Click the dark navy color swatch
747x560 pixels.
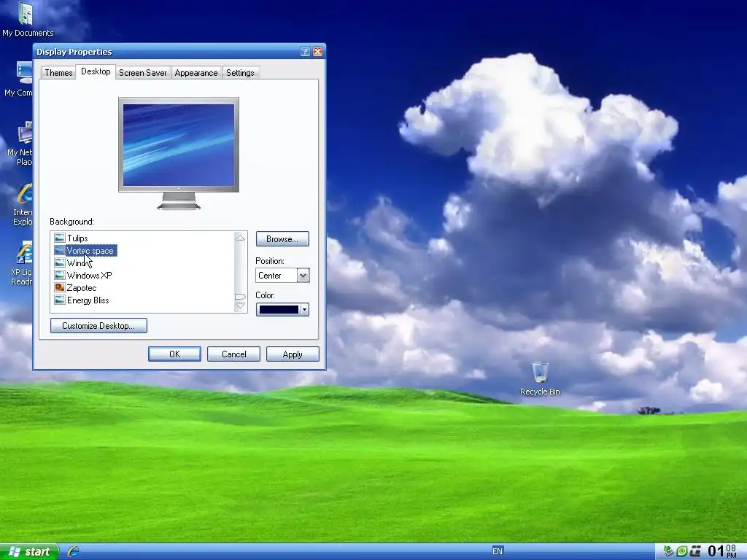pyautogui.click(x=279, y=309)
